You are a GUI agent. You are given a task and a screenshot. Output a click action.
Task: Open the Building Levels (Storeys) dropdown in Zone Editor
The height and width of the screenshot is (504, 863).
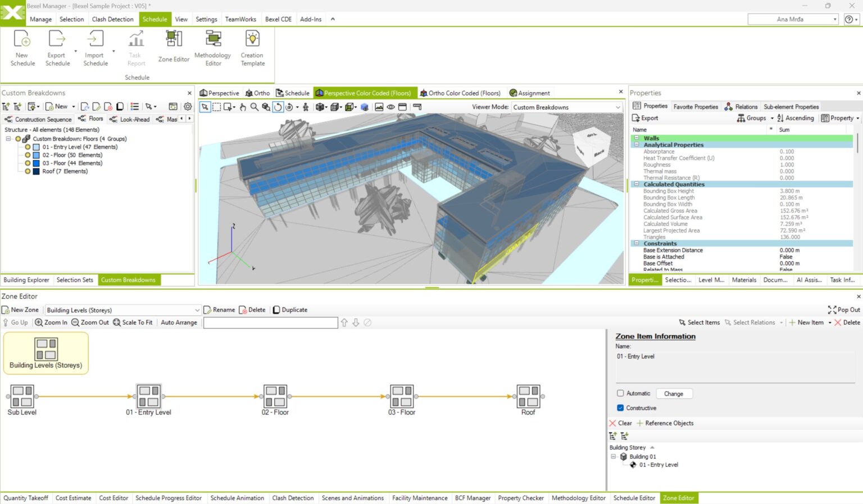pos(196,310)
